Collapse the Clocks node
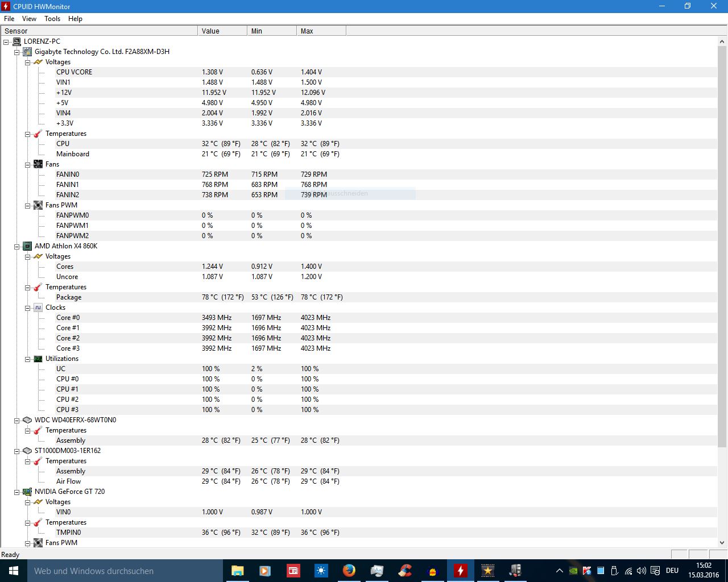This screenshot has width=728, height=582. [x=28, y=307]
